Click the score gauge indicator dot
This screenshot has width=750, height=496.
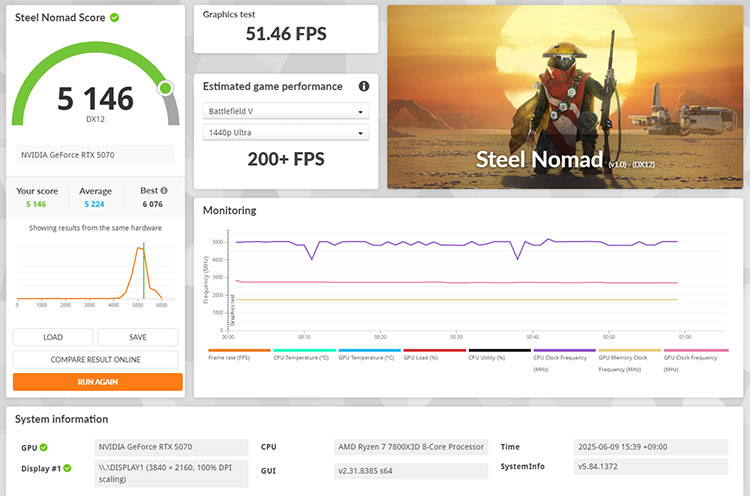[x=166, y=88]
